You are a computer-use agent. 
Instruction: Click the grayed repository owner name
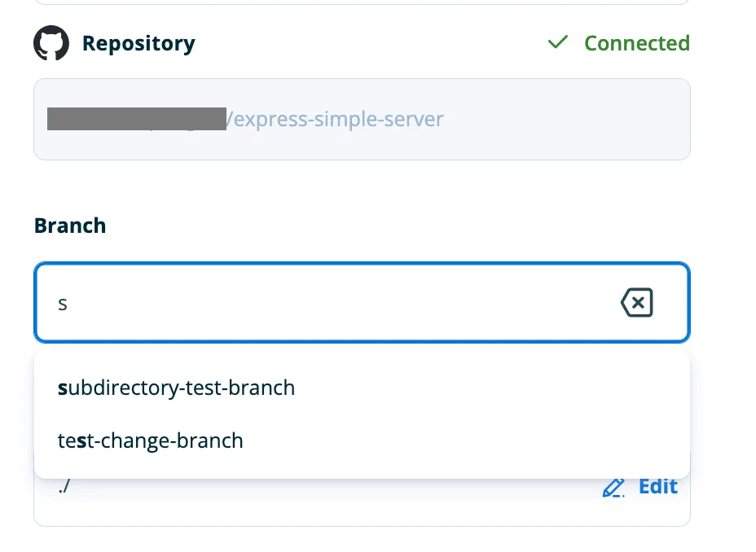(x=136, y=119)
